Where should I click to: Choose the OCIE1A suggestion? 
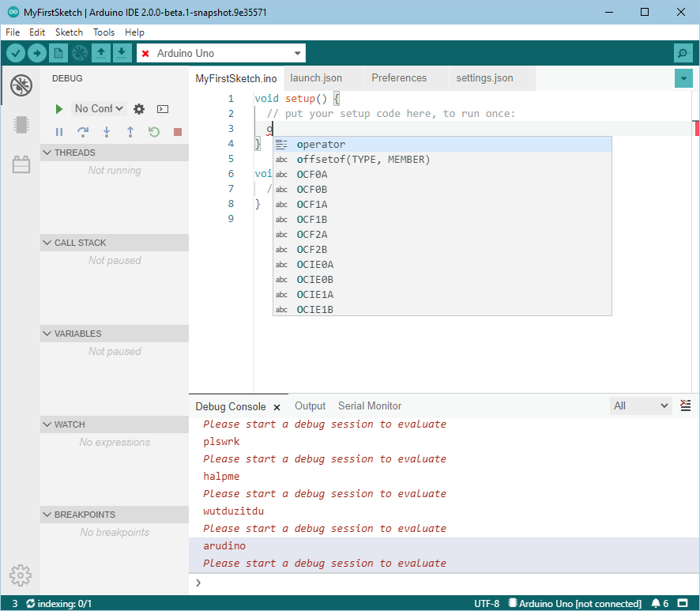click(x=442, y=294)
